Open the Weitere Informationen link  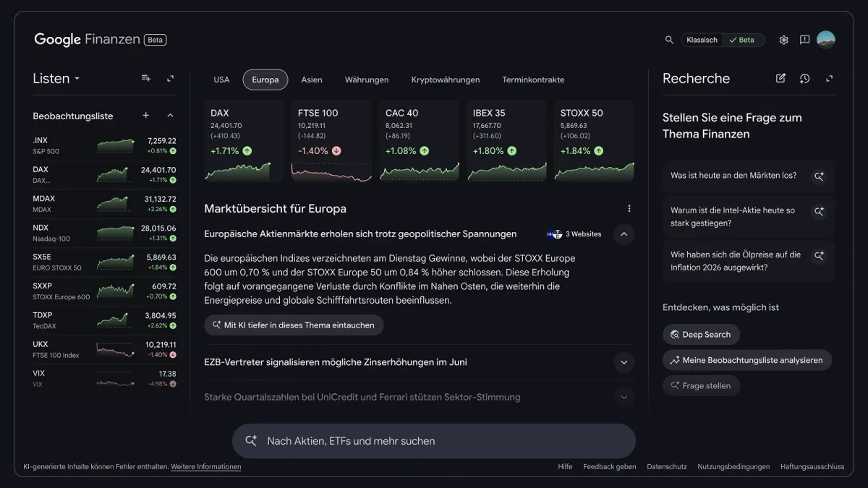pos(206,467)
